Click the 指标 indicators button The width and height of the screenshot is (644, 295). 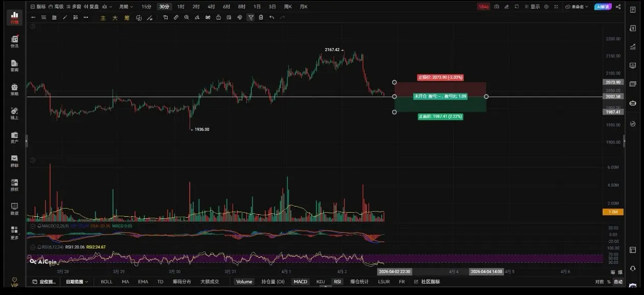38,7
